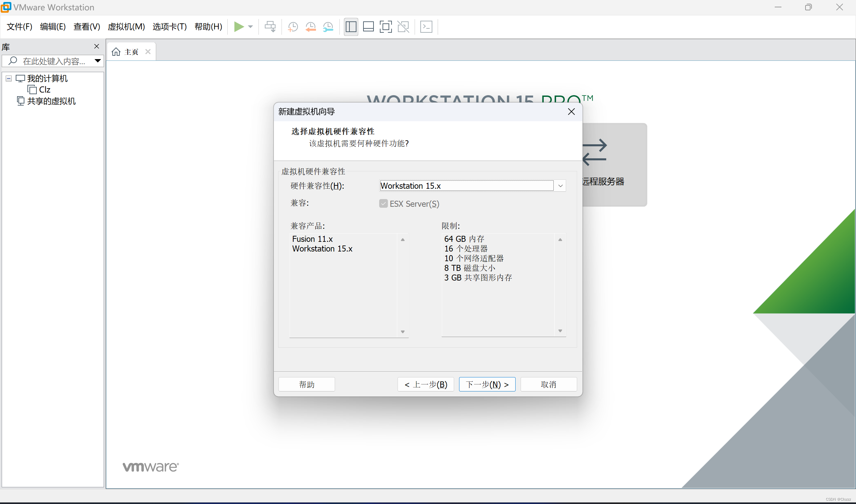Switch to the 主页 tab

(x=131, y=51)
